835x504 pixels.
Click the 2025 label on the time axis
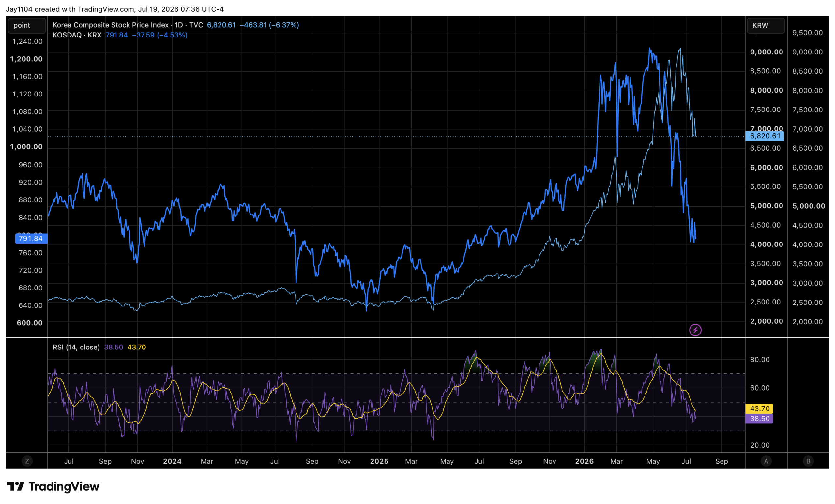coord(379,461)
